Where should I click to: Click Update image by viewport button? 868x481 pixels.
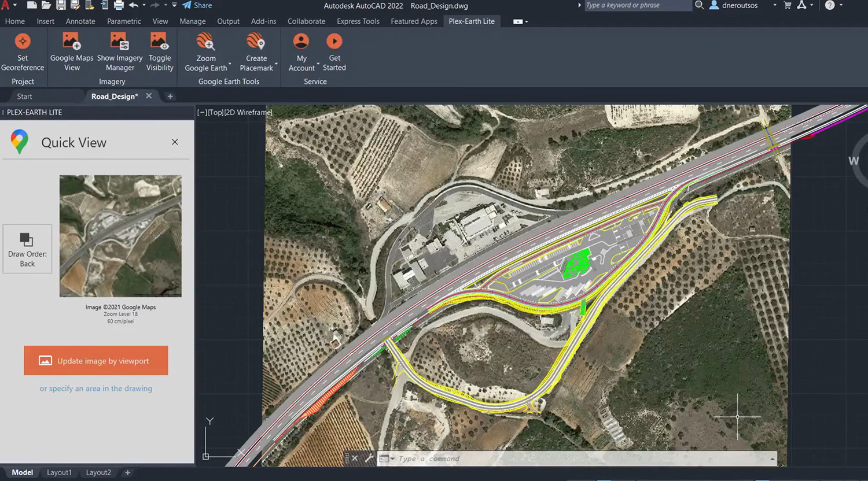coord(96,361)
